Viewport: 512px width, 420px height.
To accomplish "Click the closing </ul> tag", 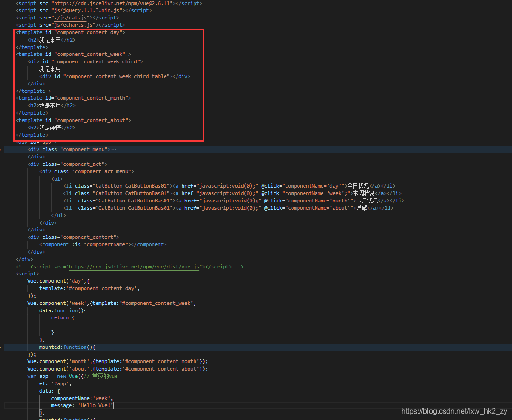I will [58, 215].
